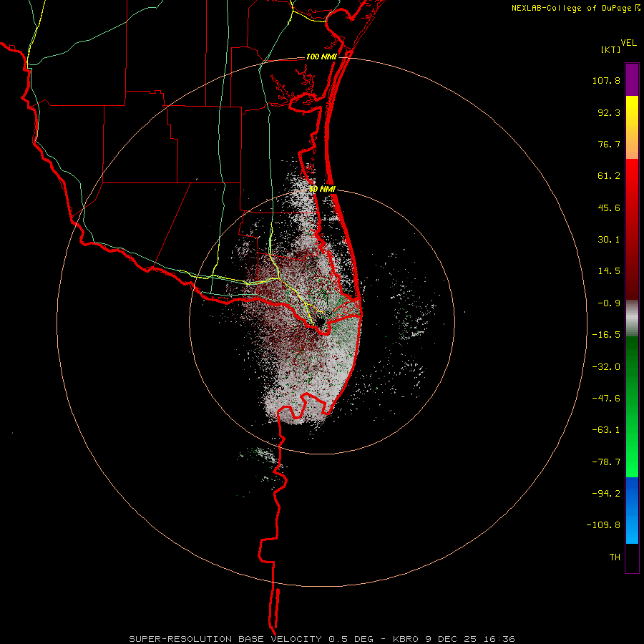
Task: Click the -63.1 legend value
Action: (606, 430)
